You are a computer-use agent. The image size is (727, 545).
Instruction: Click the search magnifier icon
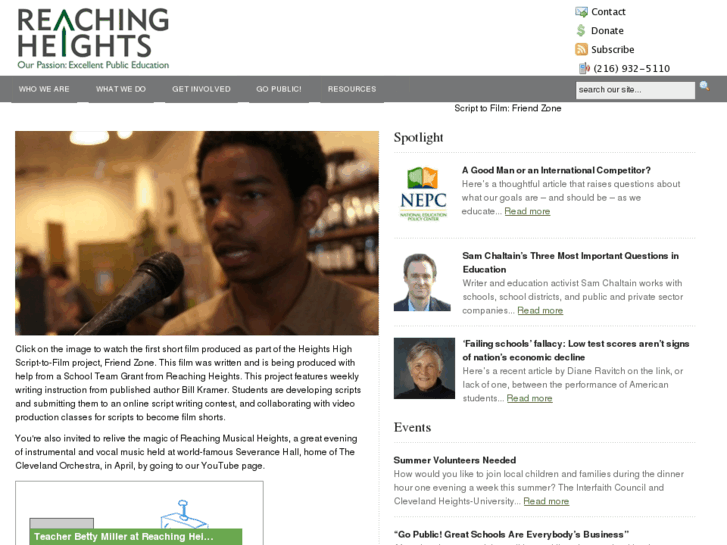tap(704, 86)
